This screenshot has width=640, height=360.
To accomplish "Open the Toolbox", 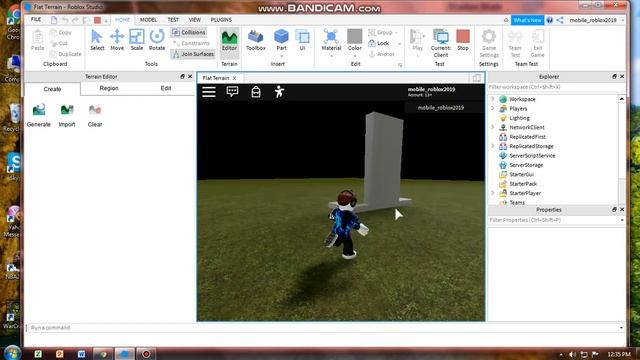I will (256, 40).
